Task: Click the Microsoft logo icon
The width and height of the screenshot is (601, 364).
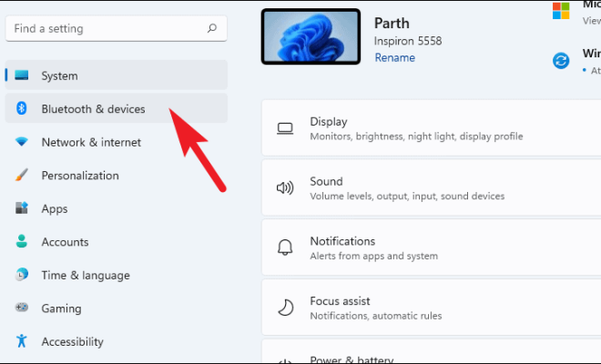Action: pyautogui.click(x=561, y=11)
